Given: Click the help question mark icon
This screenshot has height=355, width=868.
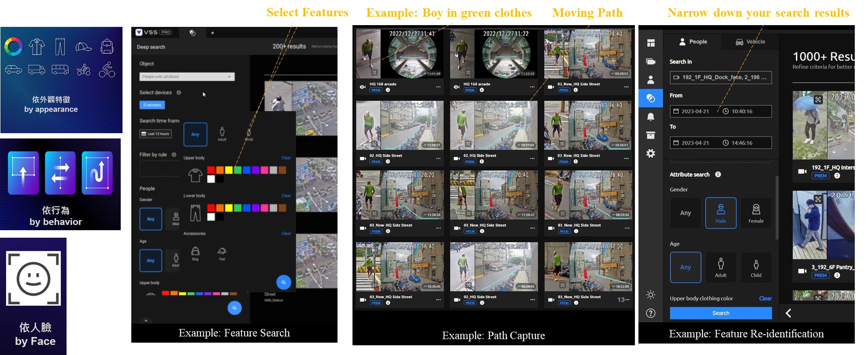Looking at the screenshot, I should point(650,313).
